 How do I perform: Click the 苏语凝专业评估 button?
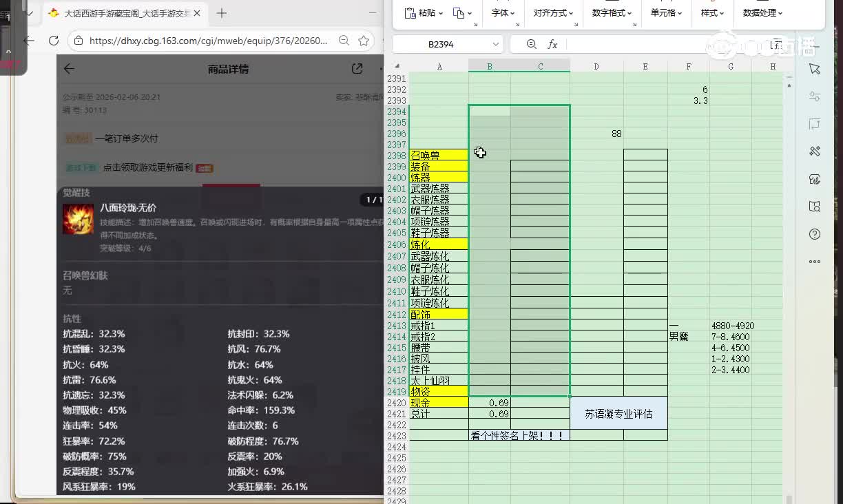point(618,414)
